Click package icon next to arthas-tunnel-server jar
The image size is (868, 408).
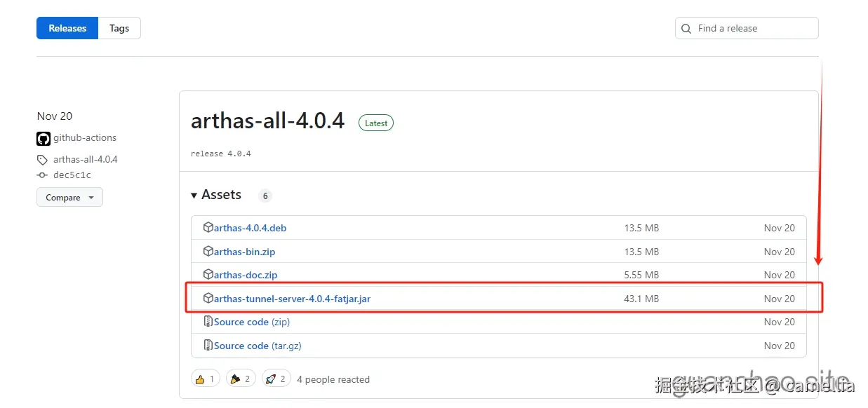[208, 298]
